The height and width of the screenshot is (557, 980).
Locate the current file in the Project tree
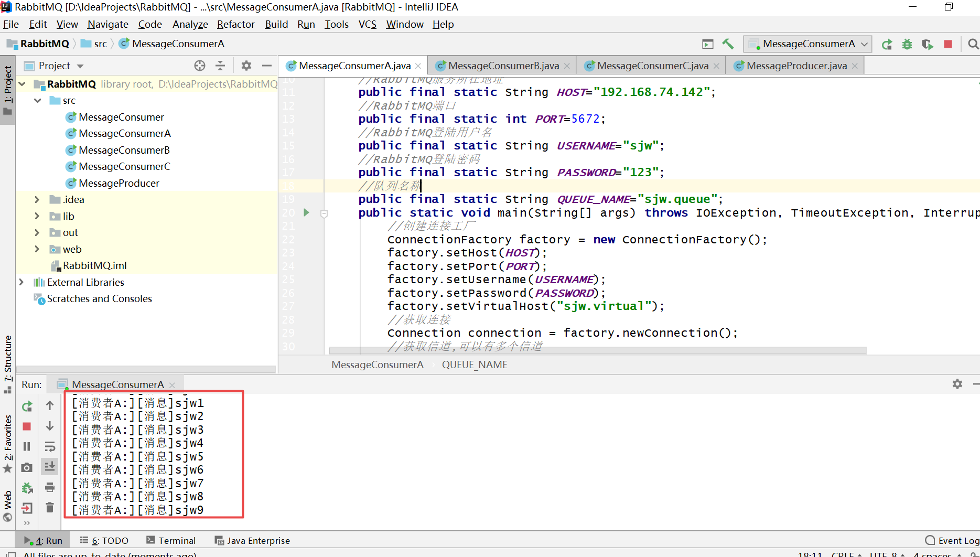(x=200, y=66)
